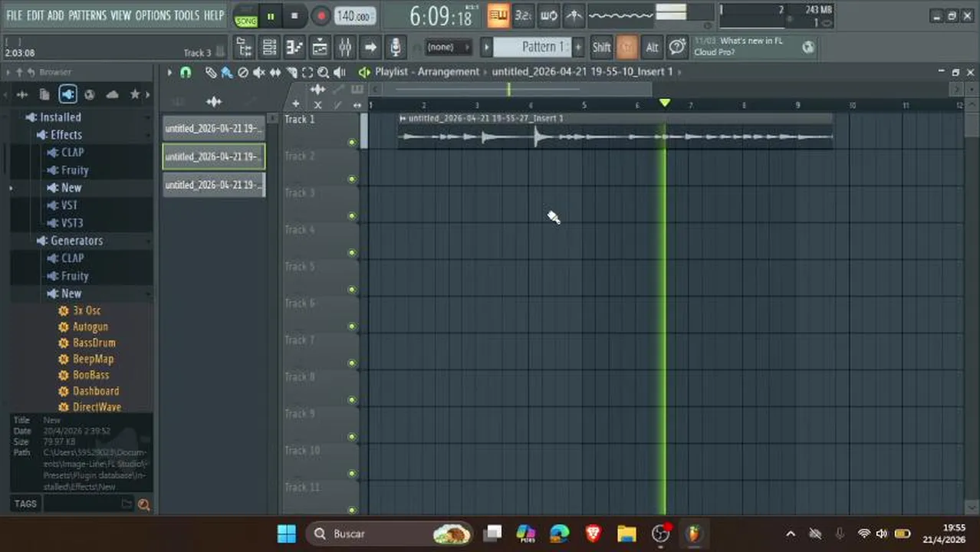
Task: Click the loop recording icon
Action: [548, 15]
